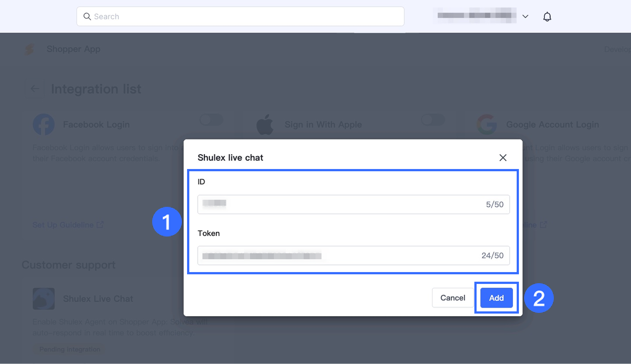Click the Shulex Live Chat icon

(43, 299)
